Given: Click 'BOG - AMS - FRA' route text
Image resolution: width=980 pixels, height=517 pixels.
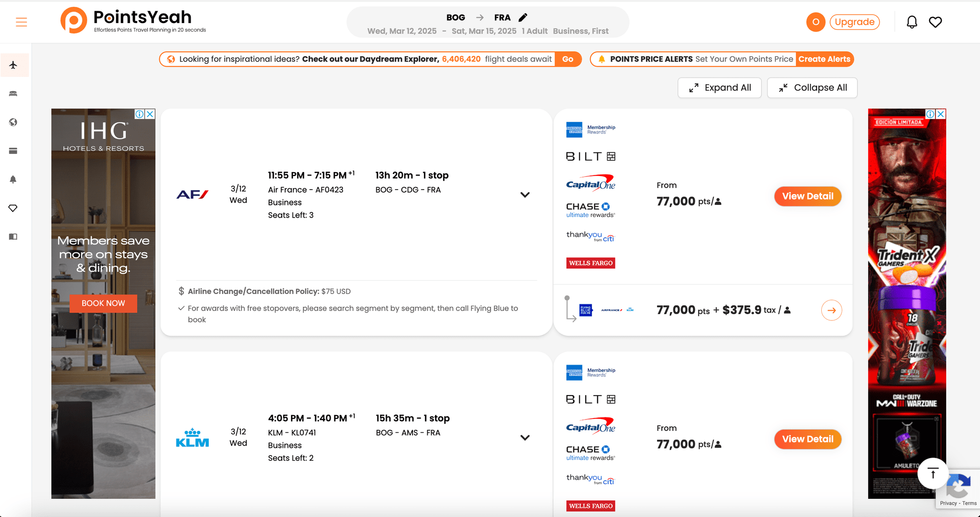Looking at the screenshot, I should point(408,433).
